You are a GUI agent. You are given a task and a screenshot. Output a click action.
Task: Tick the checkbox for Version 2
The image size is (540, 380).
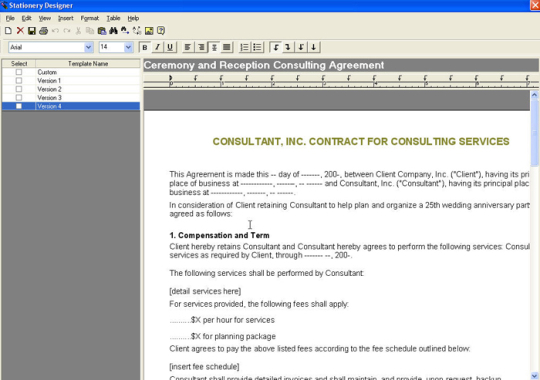point(19,89)
